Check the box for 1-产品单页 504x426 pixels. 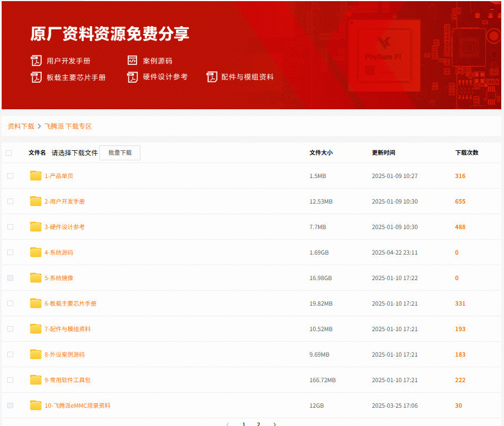pos(11,176)
